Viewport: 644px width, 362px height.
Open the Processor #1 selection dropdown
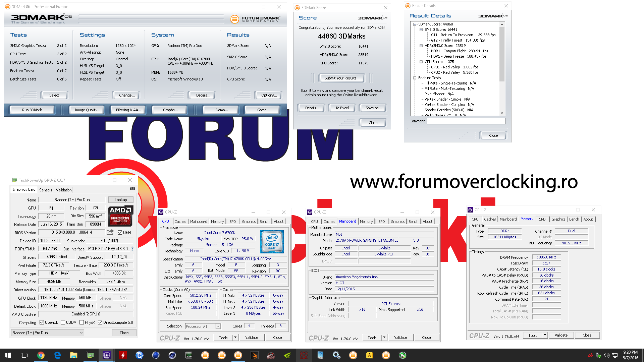[x=203, y=326]
